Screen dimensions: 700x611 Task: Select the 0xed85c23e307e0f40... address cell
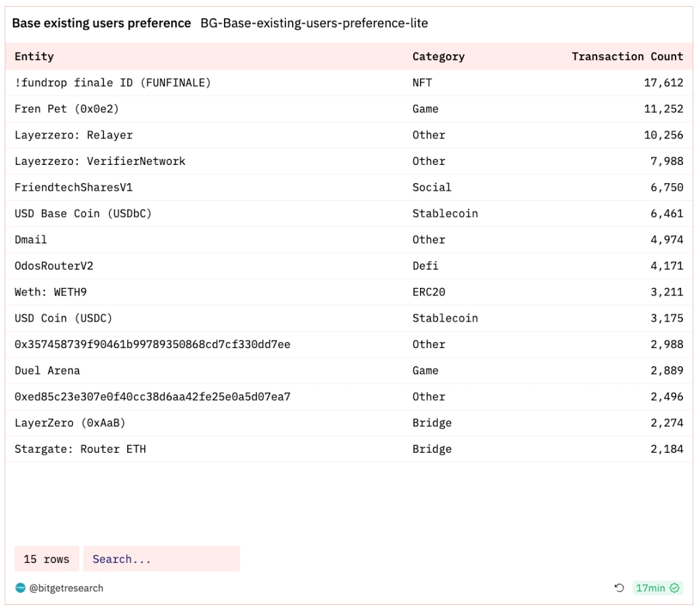coord(152,397)
